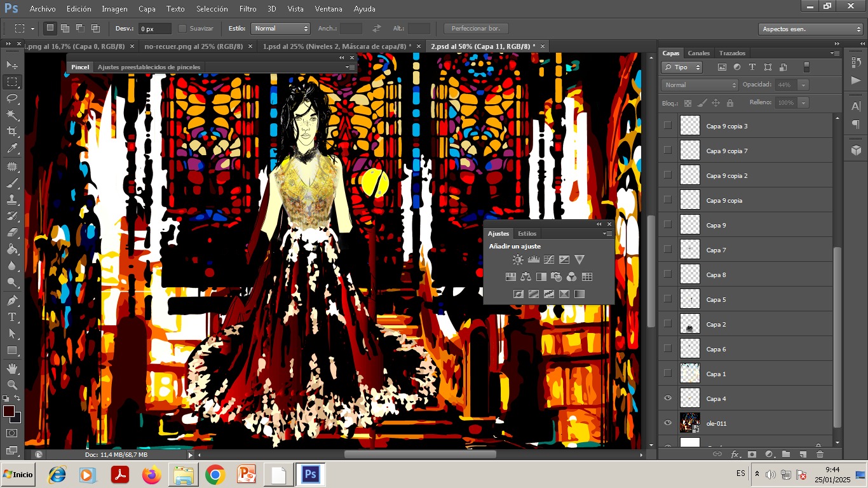
Task: Open the 3D panel cube icon
Action: point(856,150)
